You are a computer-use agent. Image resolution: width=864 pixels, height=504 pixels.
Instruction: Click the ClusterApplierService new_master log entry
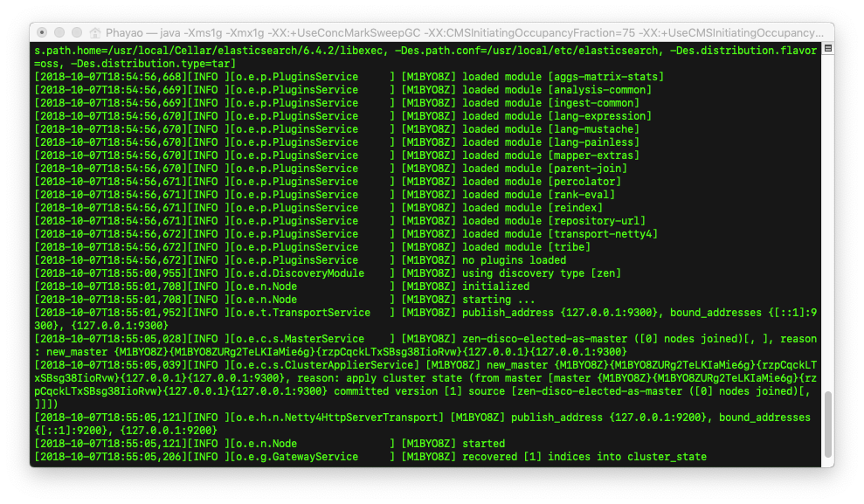point(425,384)
